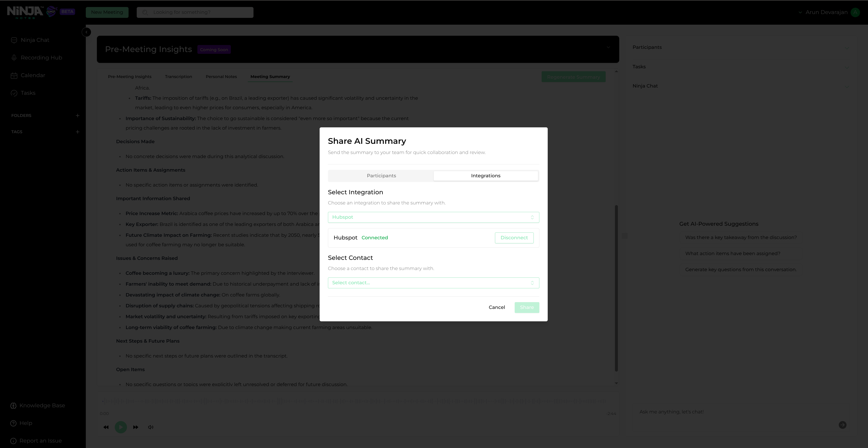This screenshot has height=448, width=868.
Task: Click the Connected status label
Action: tap(374, 238)
